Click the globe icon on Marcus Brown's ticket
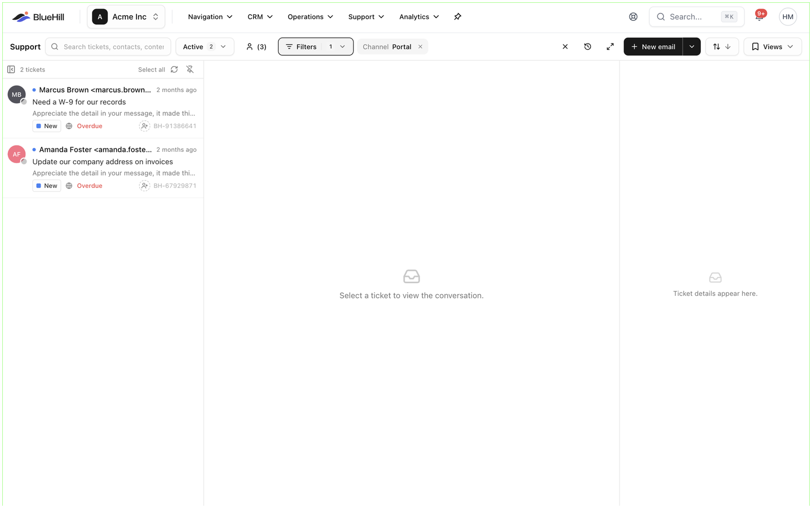This screenshot has height=508, width=812. [69, 126]
